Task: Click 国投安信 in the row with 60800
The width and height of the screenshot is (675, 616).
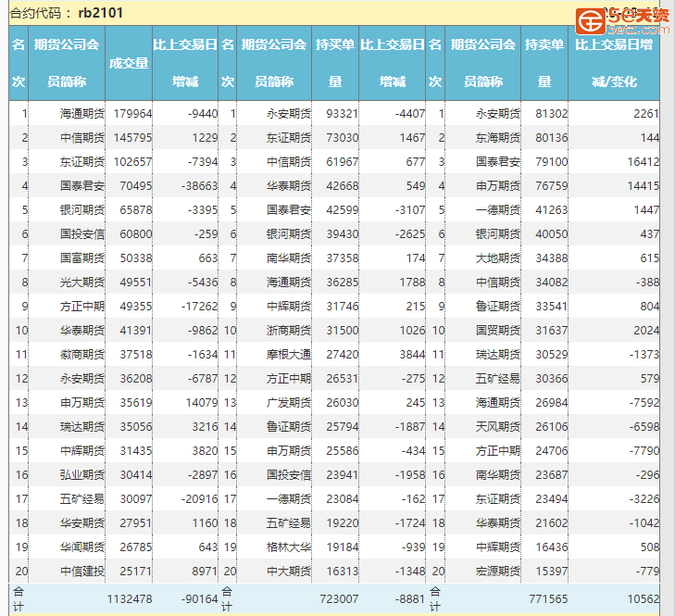Action: 82,234
